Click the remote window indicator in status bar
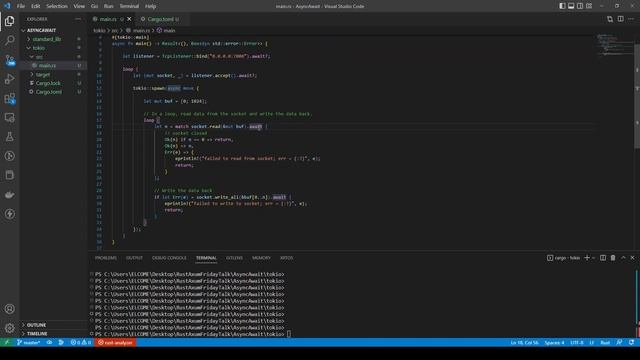640x360 pixels. click(x=6, y=342)
